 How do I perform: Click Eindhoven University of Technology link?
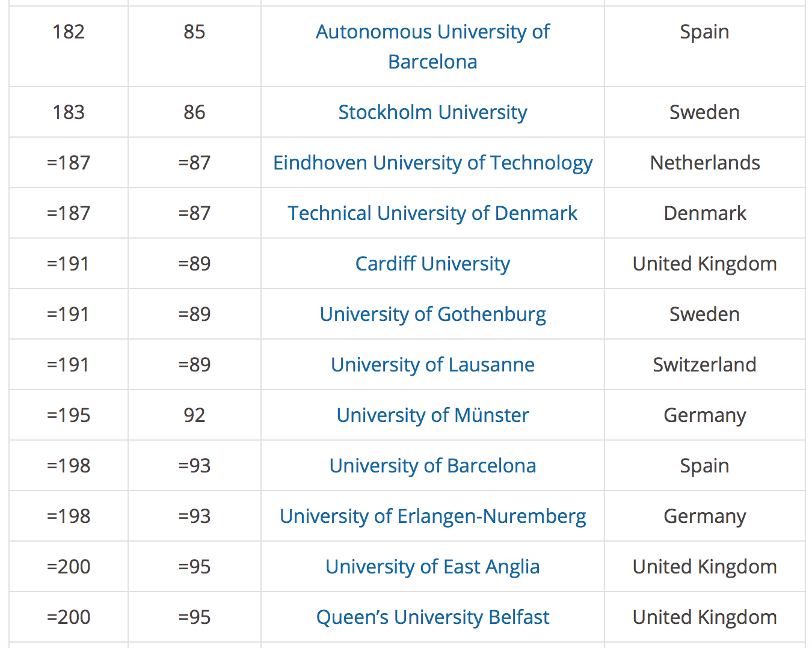click(432, 163)
